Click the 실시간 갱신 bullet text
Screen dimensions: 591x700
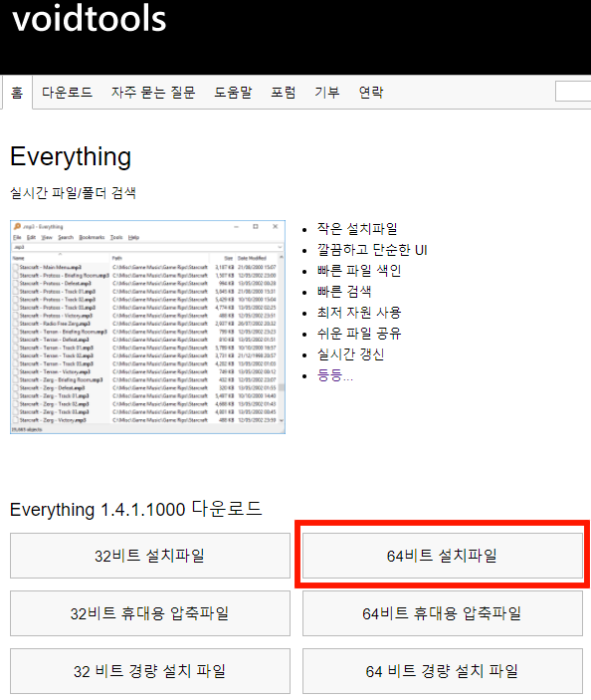[350, 354]
